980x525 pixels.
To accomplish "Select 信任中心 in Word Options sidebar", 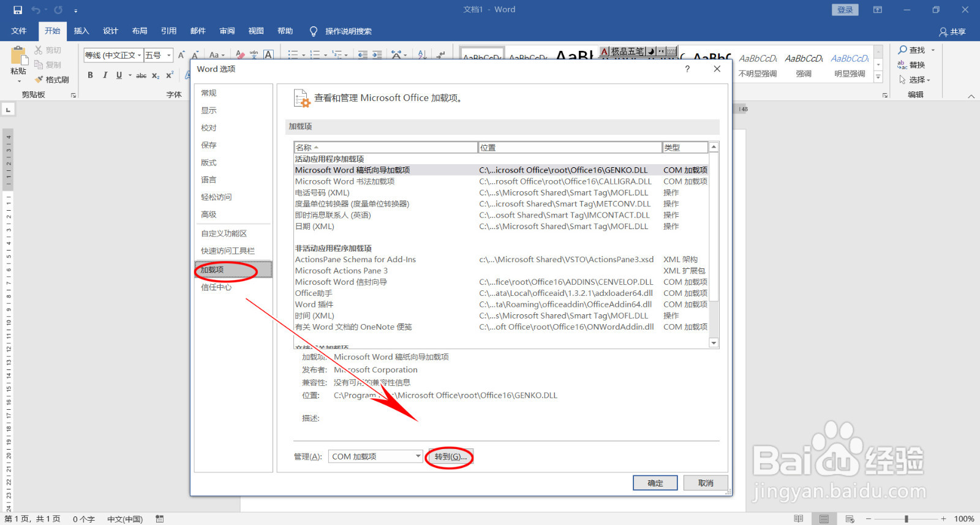I will point(233,287).
